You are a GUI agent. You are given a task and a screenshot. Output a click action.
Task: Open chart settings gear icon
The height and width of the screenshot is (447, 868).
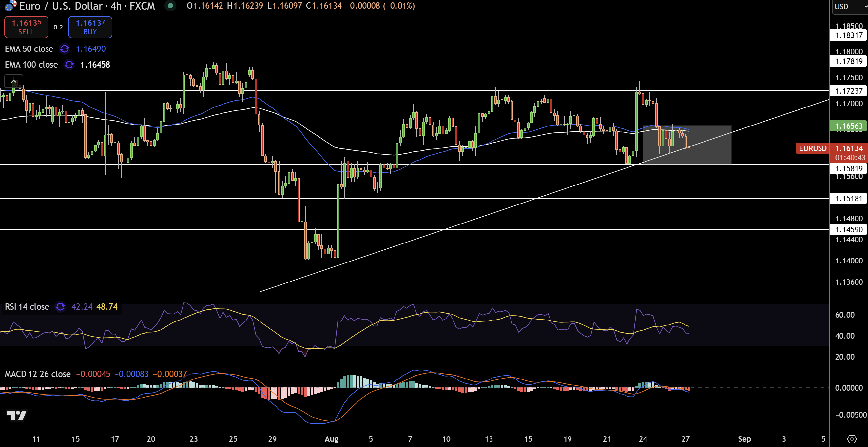coord(852,439)
